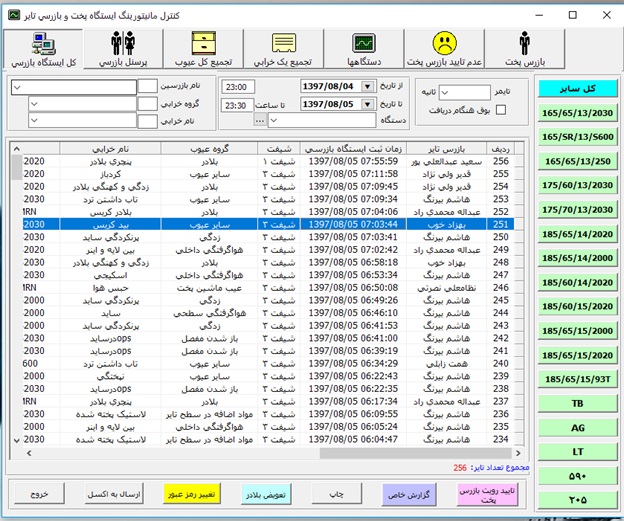Image resolution: width=624 pixels, height=521 pixels.
Task: Click the table's scroll right arrow
Action: pos(518,453)
